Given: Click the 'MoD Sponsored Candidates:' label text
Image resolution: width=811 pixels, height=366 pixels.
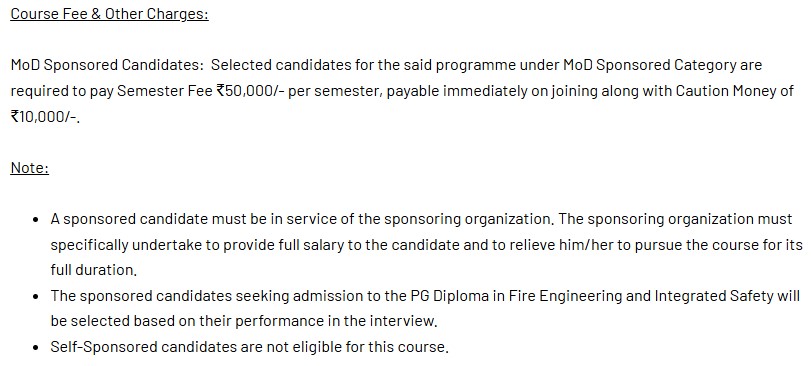Looking at the screenshot, I should (107, 65).
